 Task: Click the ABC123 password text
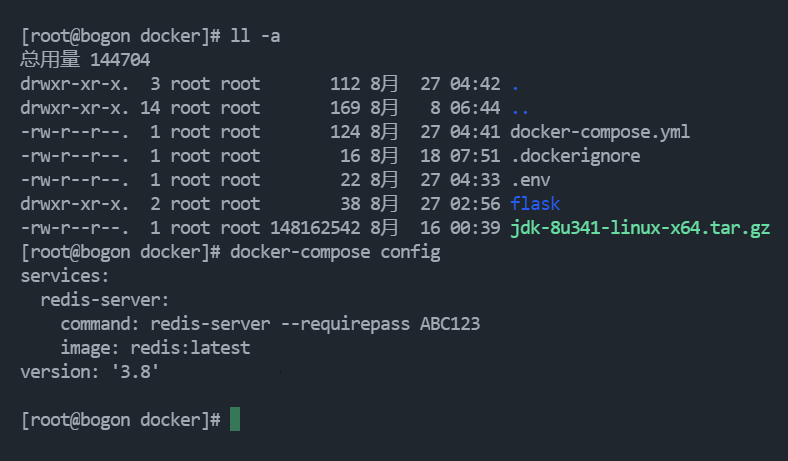(x=450, y=324)
